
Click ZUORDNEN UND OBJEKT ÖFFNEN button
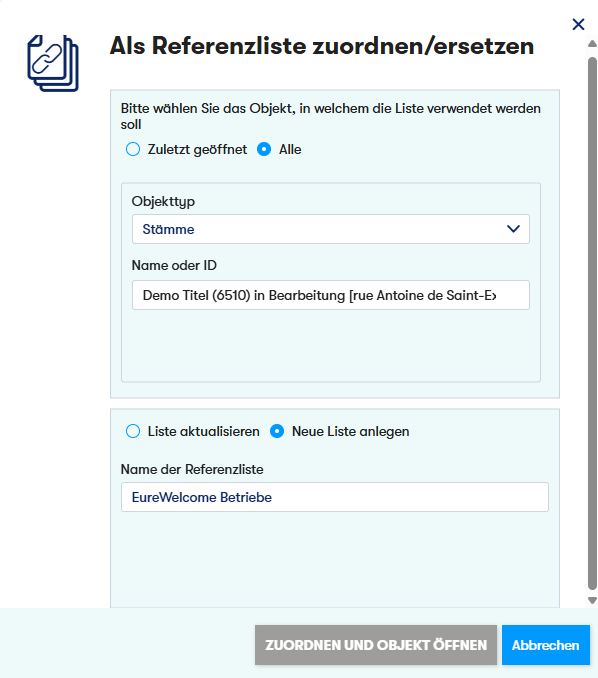(x=376, y=645)
